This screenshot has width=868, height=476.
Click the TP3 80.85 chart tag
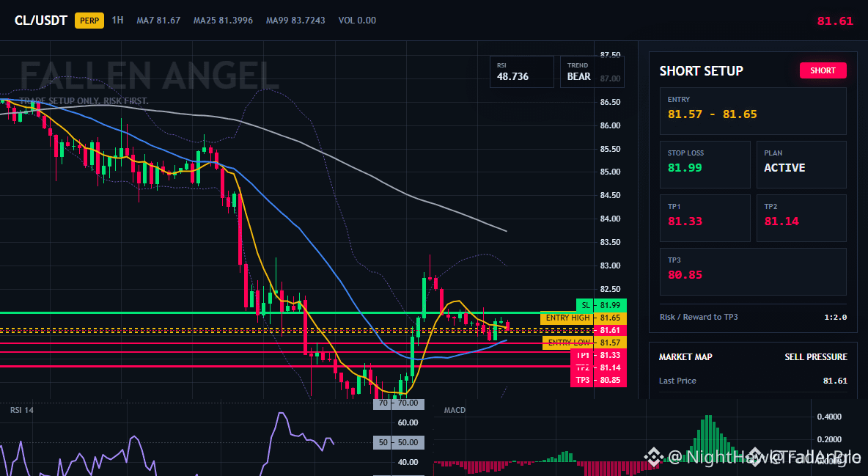pyautogui.click(x=598, y=380)
